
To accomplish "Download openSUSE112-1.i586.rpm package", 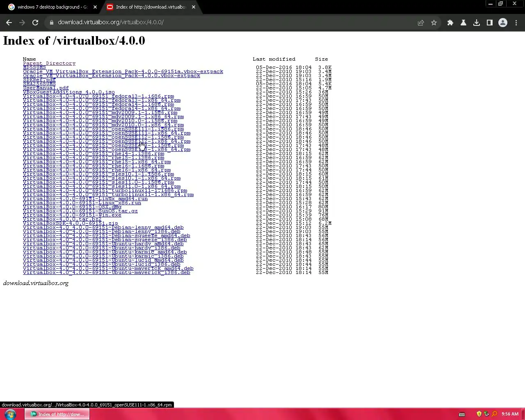I will click(x=103, y=137).
